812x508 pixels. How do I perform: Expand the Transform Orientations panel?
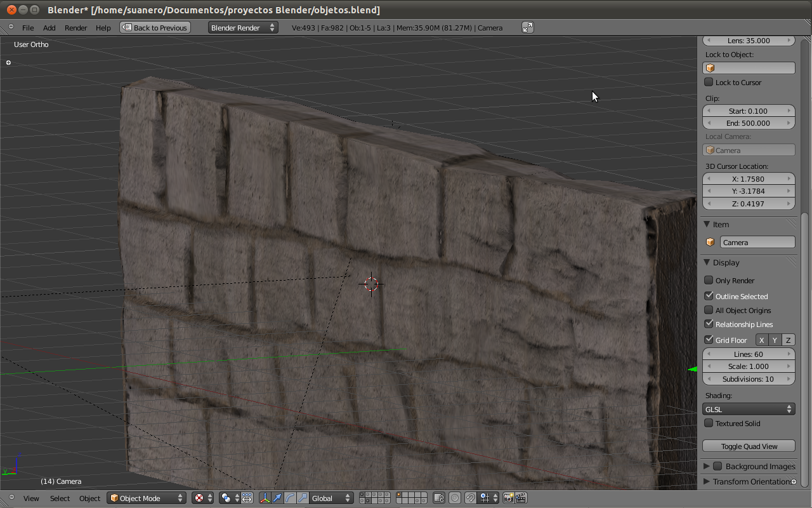click(x=707, y=481)
